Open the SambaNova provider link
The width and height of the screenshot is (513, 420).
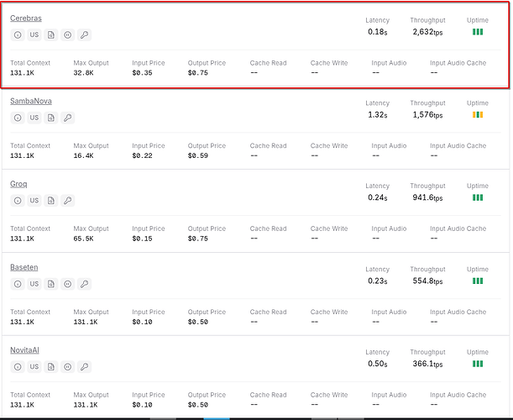30,101
